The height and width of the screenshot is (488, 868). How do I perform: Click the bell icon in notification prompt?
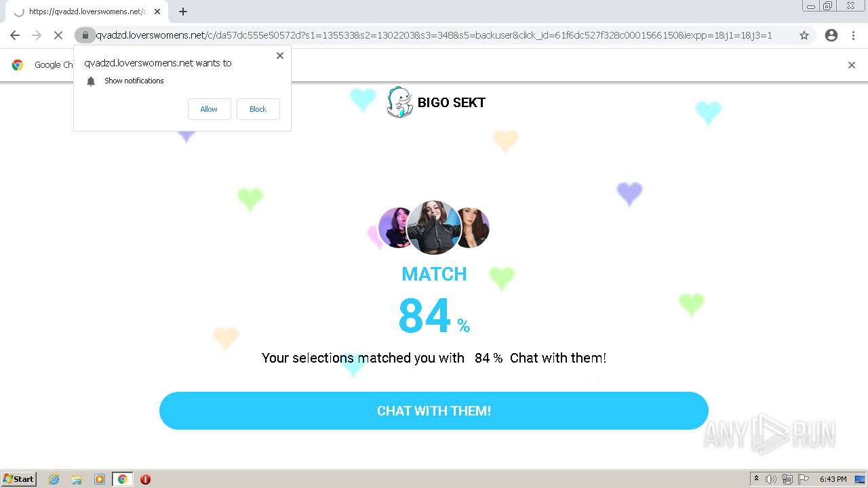91,81
